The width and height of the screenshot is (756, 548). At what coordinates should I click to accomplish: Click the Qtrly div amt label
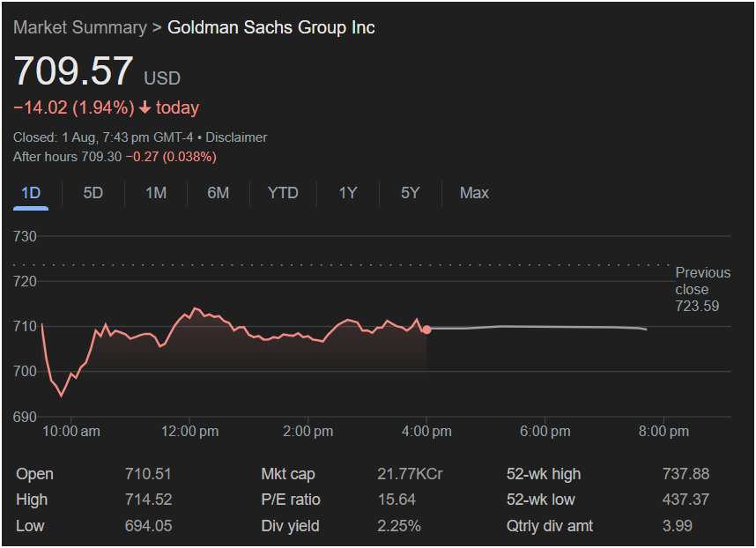550,526
